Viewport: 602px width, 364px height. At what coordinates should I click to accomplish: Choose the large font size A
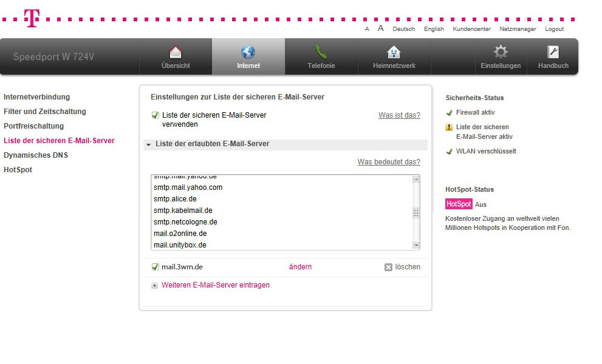380,29
